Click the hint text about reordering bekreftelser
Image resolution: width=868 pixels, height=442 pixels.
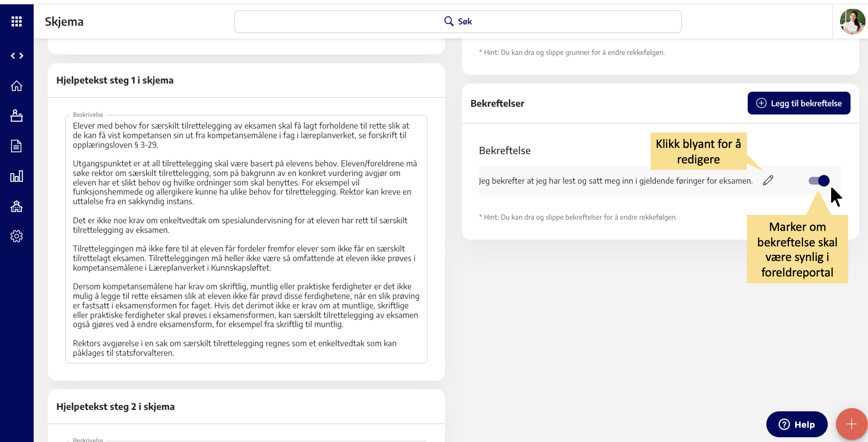(578, 217)
